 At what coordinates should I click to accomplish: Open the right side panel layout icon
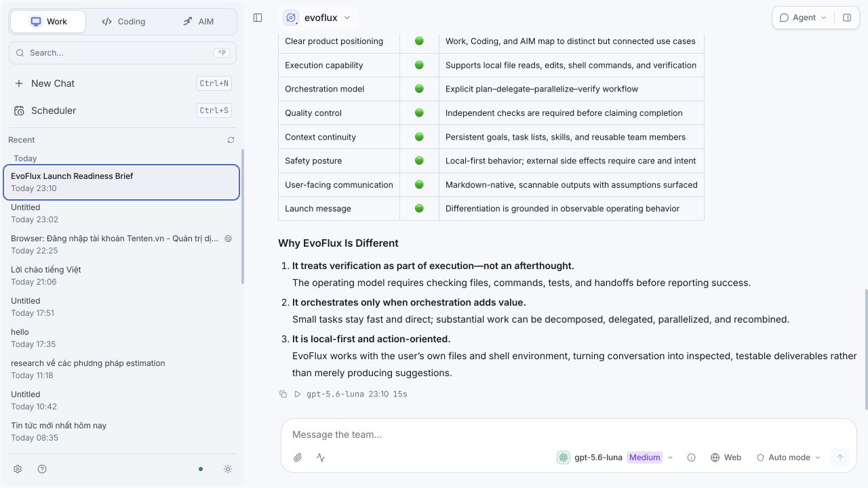click(x=847, y=18)
